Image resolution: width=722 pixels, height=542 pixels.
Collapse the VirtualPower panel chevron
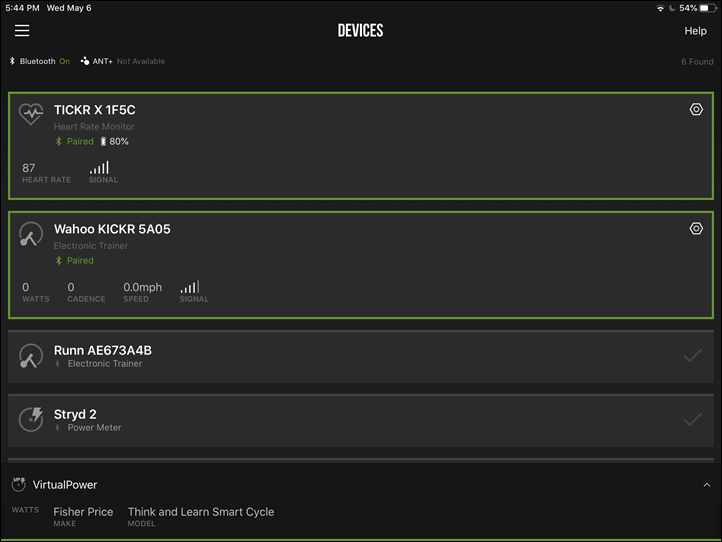[706, 485]
